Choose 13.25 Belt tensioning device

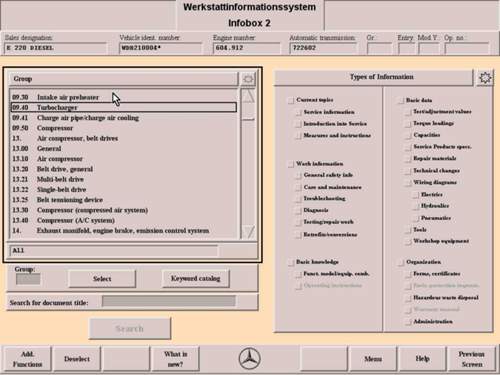[x=124, y=200]
